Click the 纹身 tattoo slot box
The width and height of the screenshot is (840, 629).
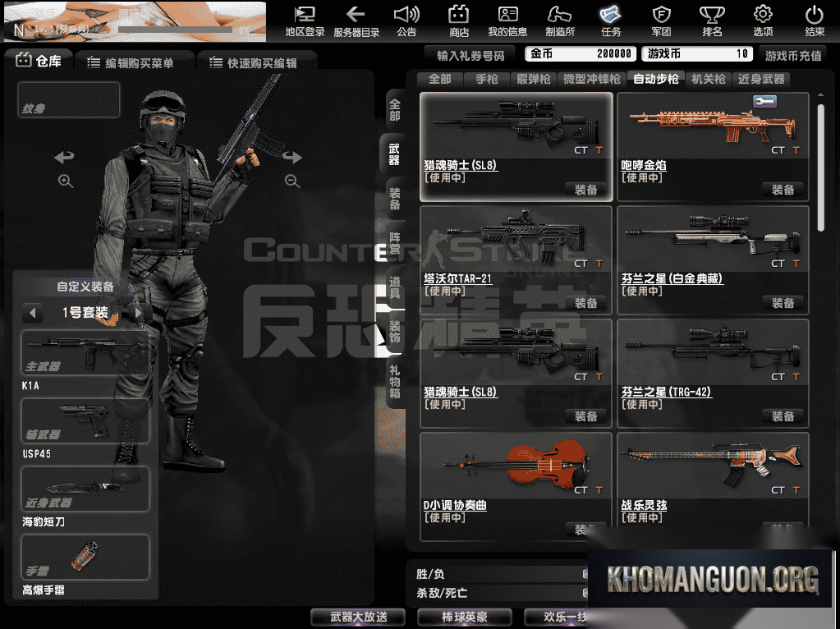(69, 99)
